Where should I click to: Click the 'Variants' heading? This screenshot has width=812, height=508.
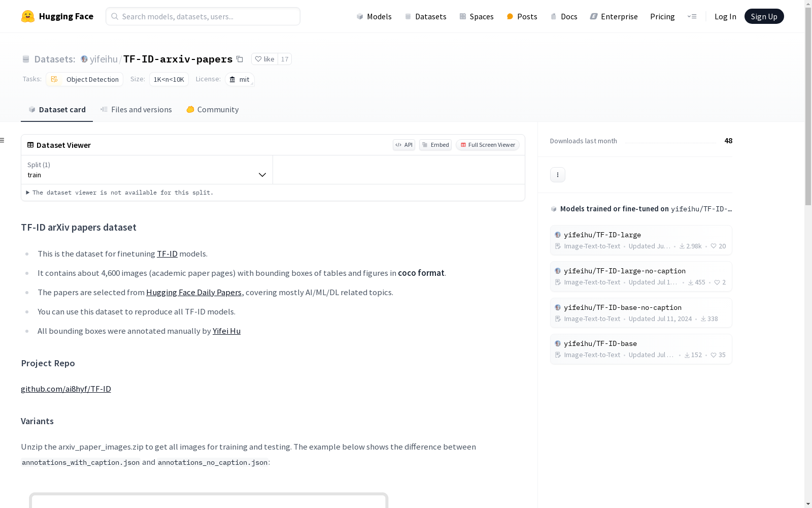[37, 421]
